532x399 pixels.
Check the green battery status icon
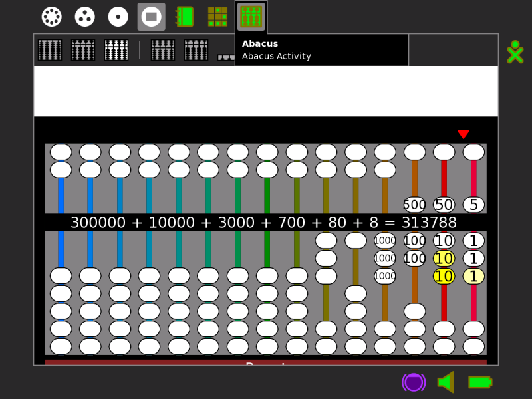[x=479, y=382]
